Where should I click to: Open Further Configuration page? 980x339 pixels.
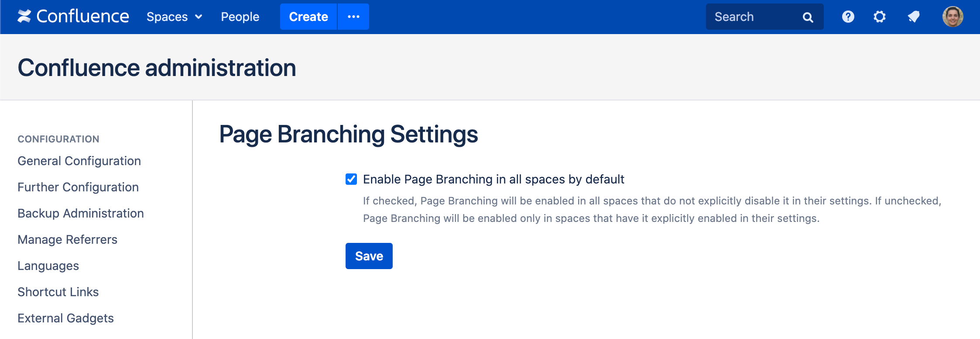[x=78, y=187]
